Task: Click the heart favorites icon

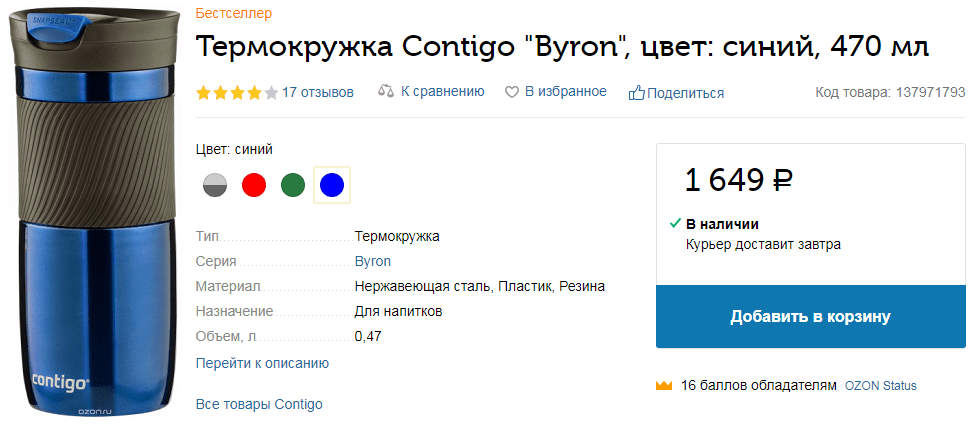Action: tap(511, 93)
